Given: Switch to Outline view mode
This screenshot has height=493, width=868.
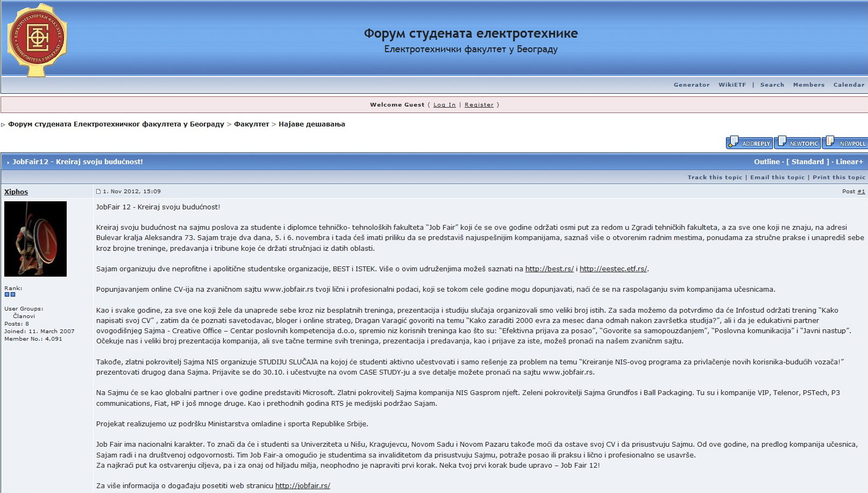Looking at the screenshot, I should pos(766,162).
